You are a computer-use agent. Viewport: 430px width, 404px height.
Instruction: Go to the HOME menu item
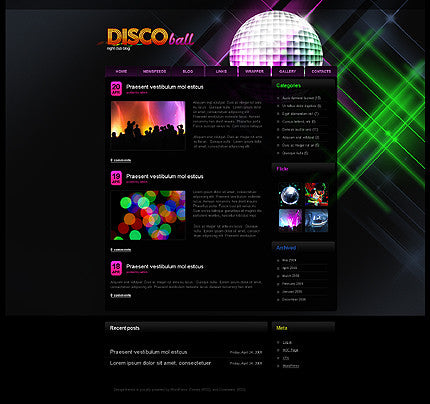(x=121, y=71)
